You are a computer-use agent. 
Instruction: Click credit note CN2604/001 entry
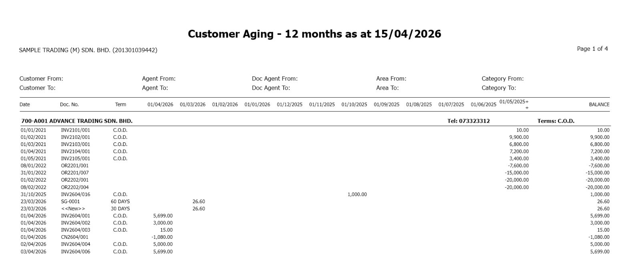point(74,237)
